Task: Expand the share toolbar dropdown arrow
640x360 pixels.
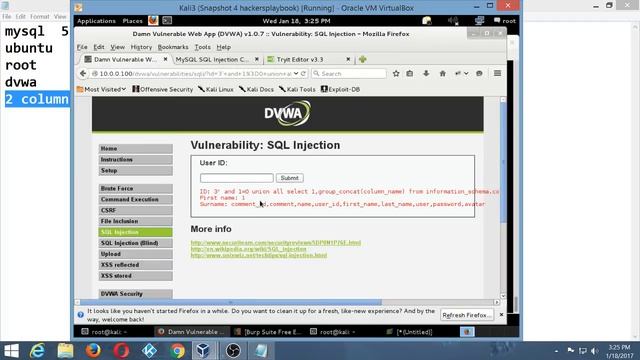Action: point(466,73)
